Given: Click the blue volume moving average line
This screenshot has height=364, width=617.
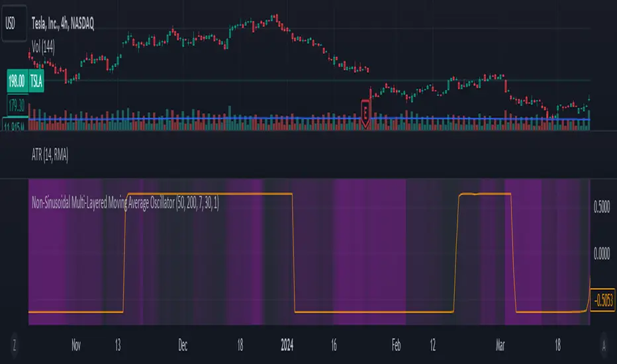Looking at the screenshot, I should point(199,120).
